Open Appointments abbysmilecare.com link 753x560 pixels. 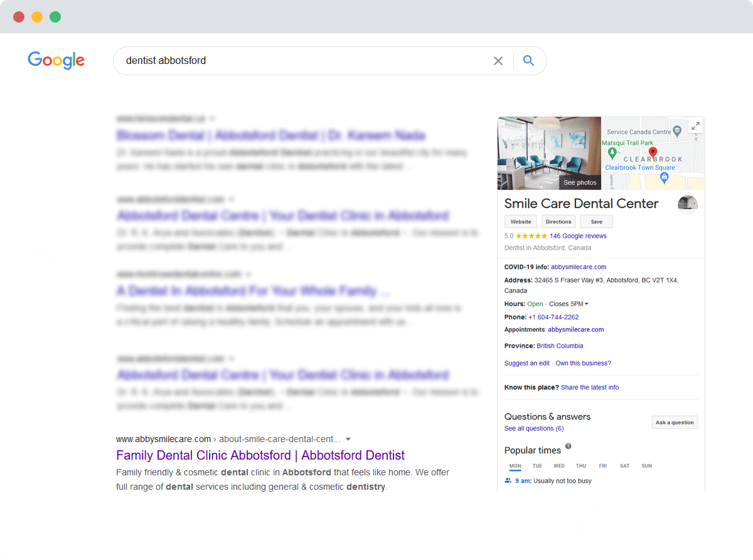coord(576,330)
